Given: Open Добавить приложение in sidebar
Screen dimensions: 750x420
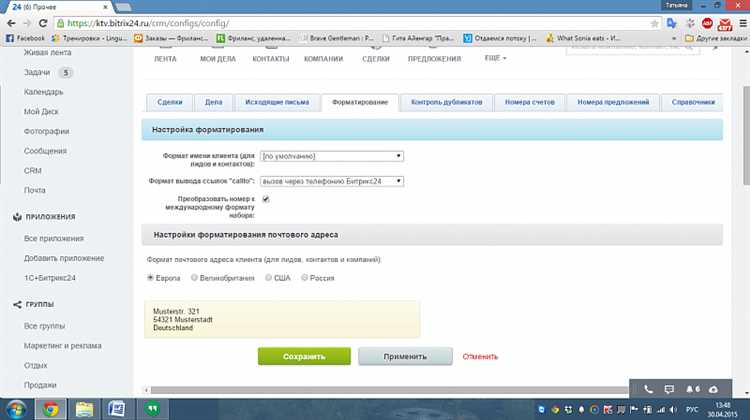Looking at the screenshot, I should point(64,258).
